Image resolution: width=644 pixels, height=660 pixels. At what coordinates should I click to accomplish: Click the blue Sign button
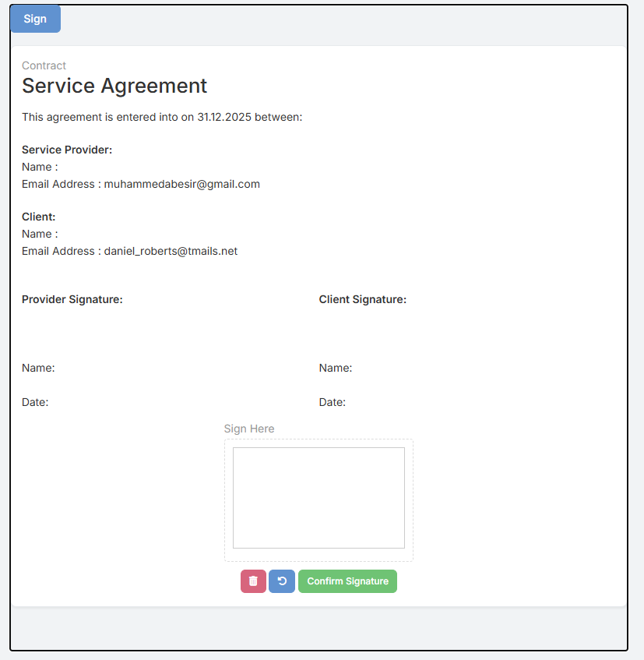coord(35,19)
